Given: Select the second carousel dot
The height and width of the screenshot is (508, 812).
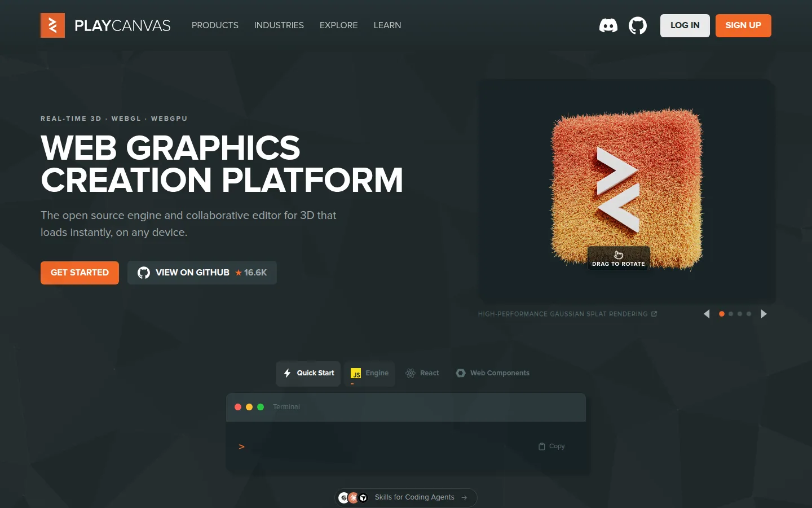Looking at the screenshot, I should (731, 314).
